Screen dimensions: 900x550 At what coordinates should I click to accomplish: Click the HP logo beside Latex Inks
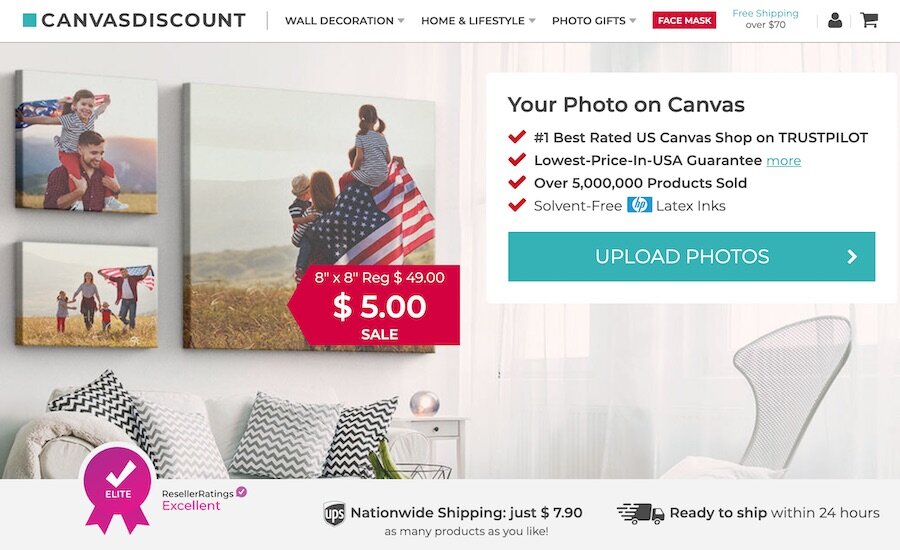tap(639, 205)
